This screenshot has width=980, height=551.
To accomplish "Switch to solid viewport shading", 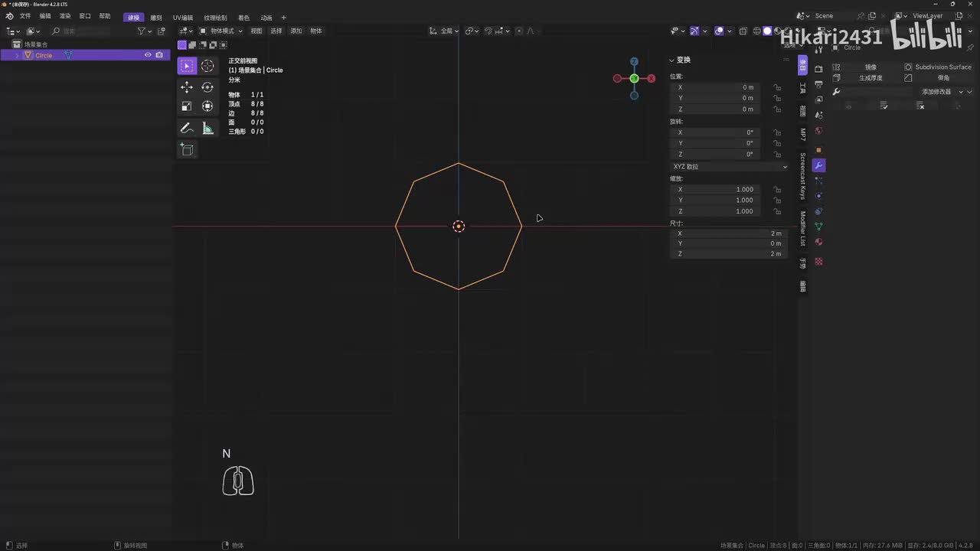I will point(768,31).
